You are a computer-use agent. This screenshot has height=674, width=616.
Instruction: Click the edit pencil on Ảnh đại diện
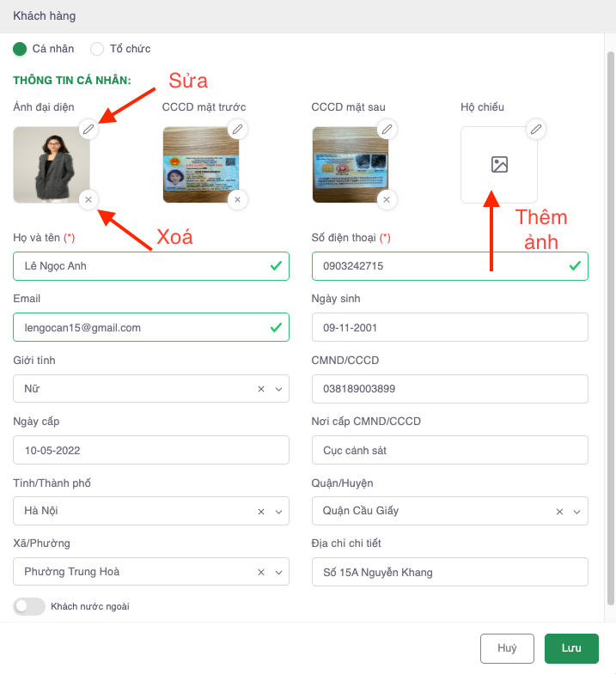88,130
